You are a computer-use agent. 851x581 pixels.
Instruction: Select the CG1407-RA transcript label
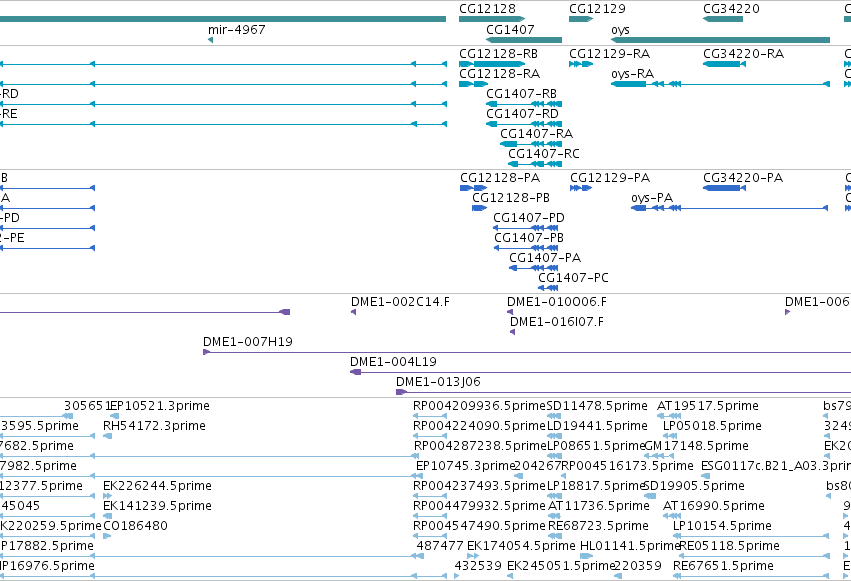536,134
